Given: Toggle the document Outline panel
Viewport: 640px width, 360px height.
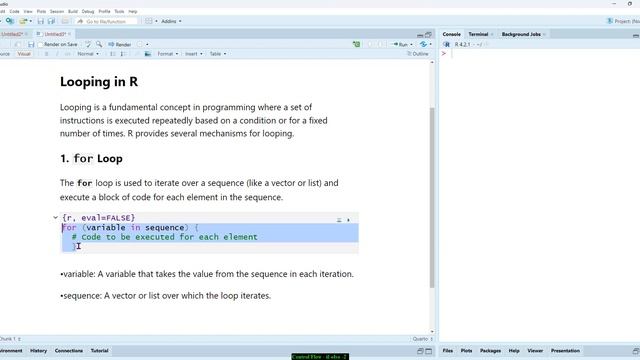Looking at the screenshot, I should point(418,54).
